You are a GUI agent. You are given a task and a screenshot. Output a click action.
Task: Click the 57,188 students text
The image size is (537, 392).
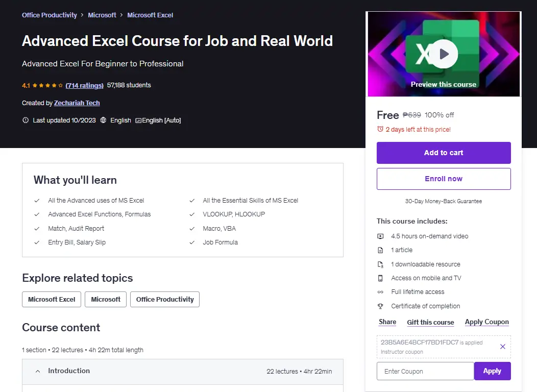pos(129,85)
